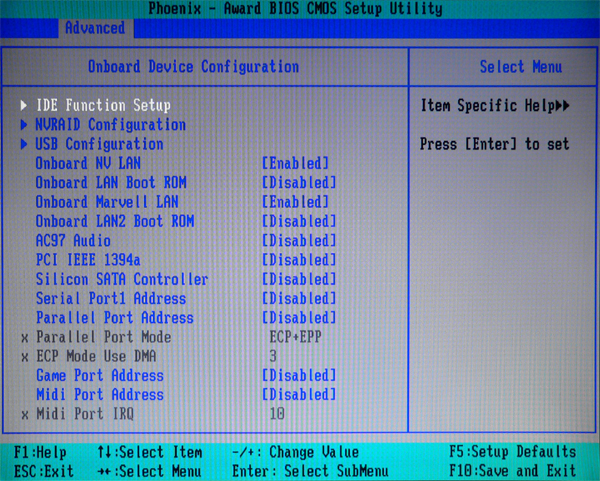Click the Select Menu header
The height and width of the screenshot is (481, 600).
(521, 67)
